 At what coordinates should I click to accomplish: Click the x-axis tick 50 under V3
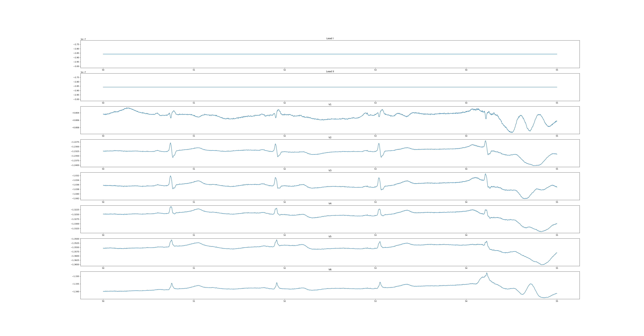tap(103, 202)
